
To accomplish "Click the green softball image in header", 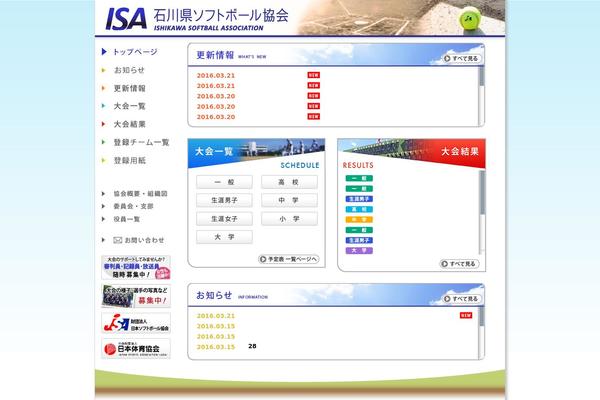I will coord(470,19).
